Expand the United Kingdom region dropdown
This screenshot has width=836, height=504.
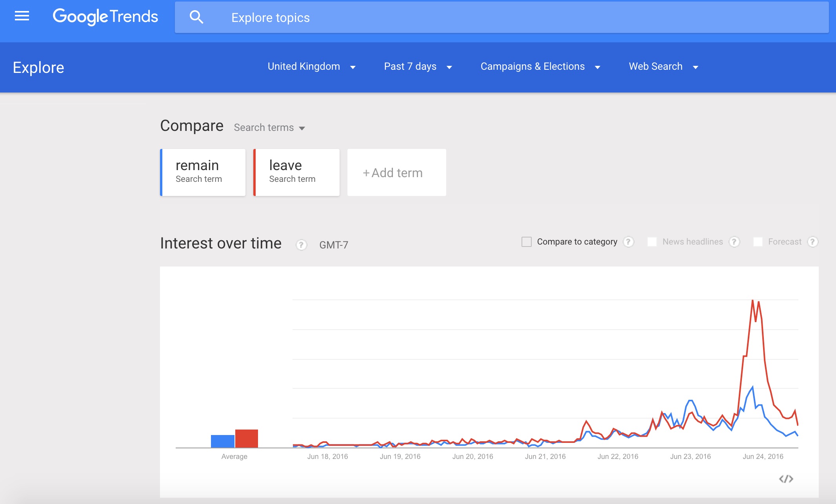tap(312, 67)
